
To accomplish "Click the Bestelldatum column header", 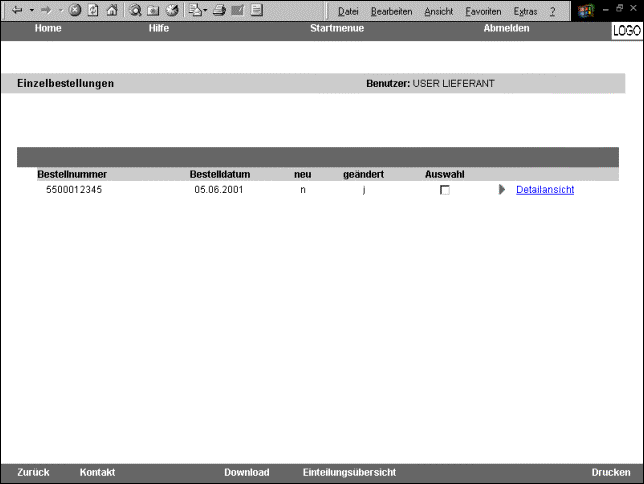I will click(220, 174).
